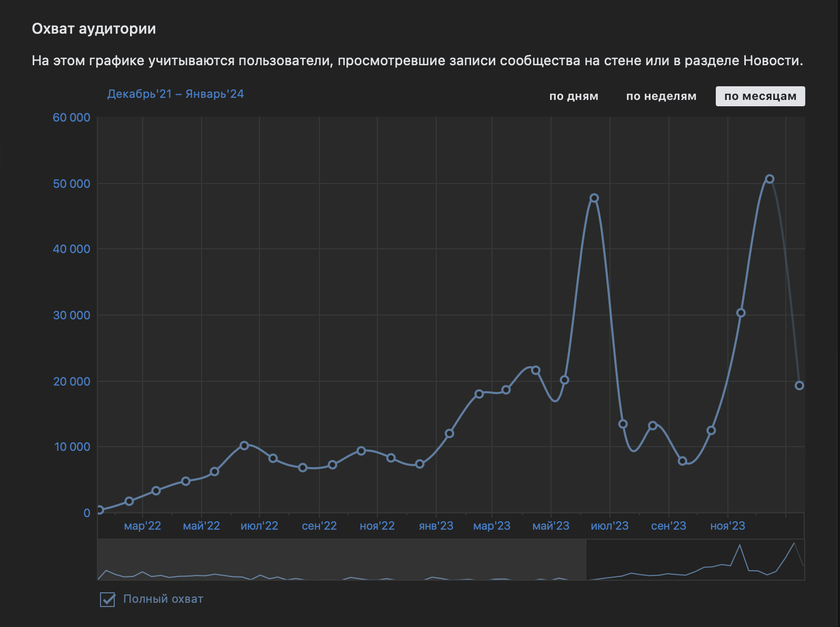This screenshot has width=840, height=627.
Task: Click the сен'23 axis label
Action: coord(669,526)
